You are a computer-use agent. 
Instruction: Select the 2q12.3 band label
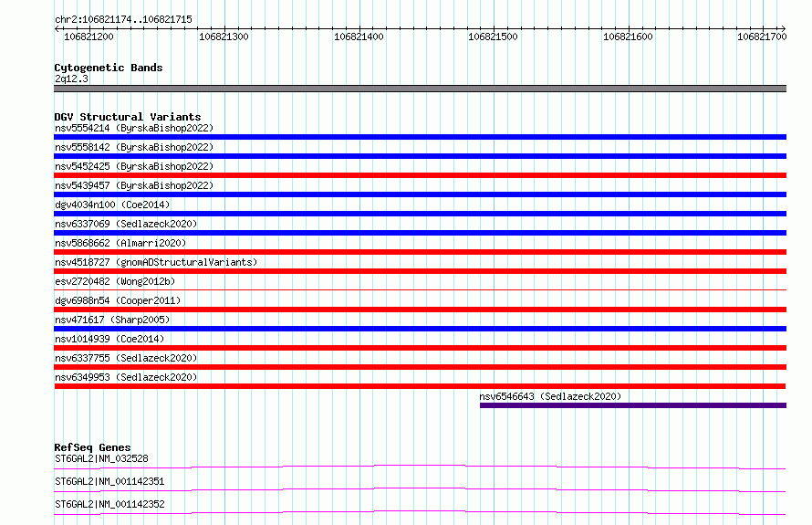71,79
